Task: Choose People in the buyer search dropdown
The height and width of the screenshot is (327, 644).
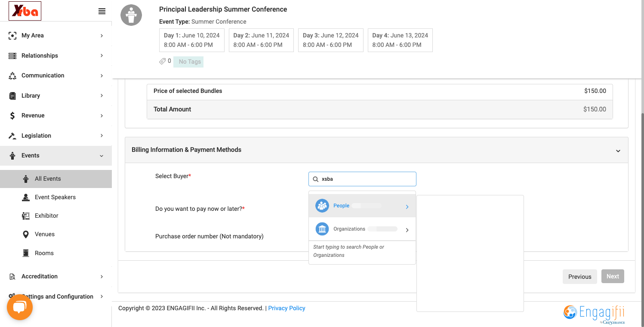Action: coord(362,206)
